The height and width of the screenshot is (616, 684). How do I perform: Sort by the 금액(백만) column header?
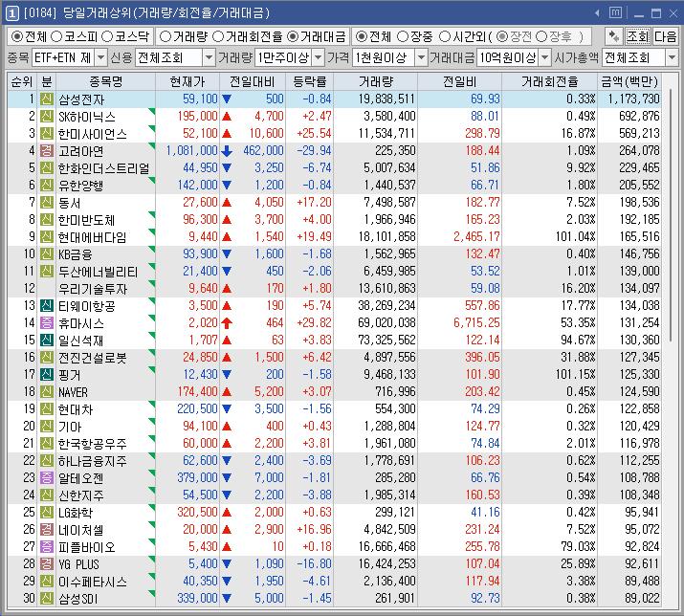coord(629,81)
